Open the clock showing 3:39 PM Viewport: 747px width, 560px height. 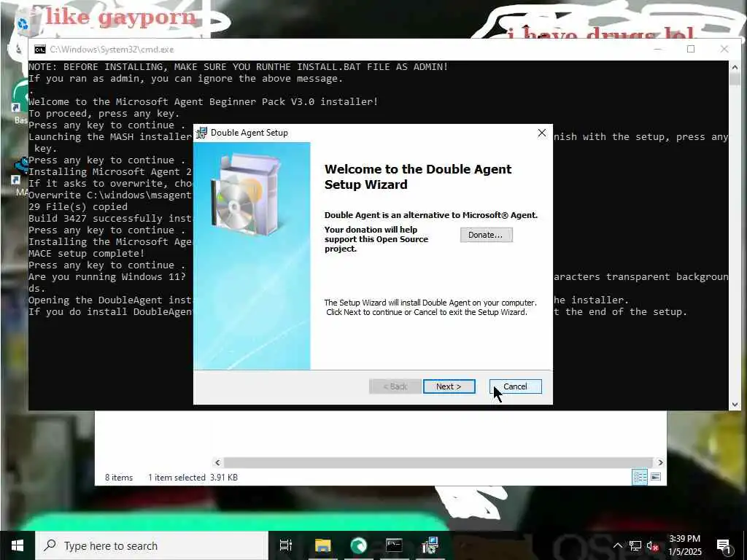[x=684, y=545]
